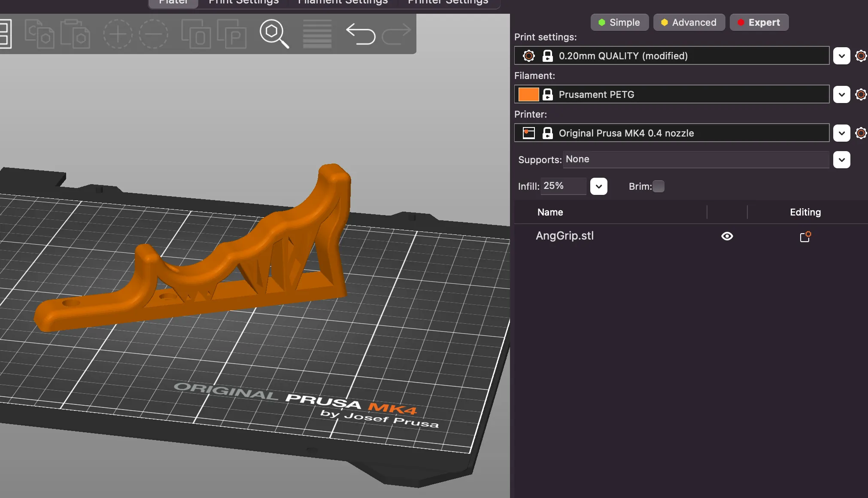The image size is (868, 498).
Task: Open the Filament Settings tab
Action: click(x=343, y=2)
